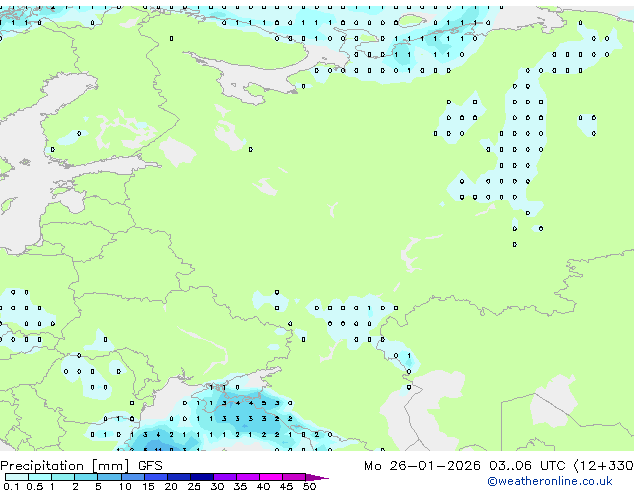The image size is (634, 490).
Task: Choose the 25–30 mm dark blue swatch
Action: click(x=201, y=477)
